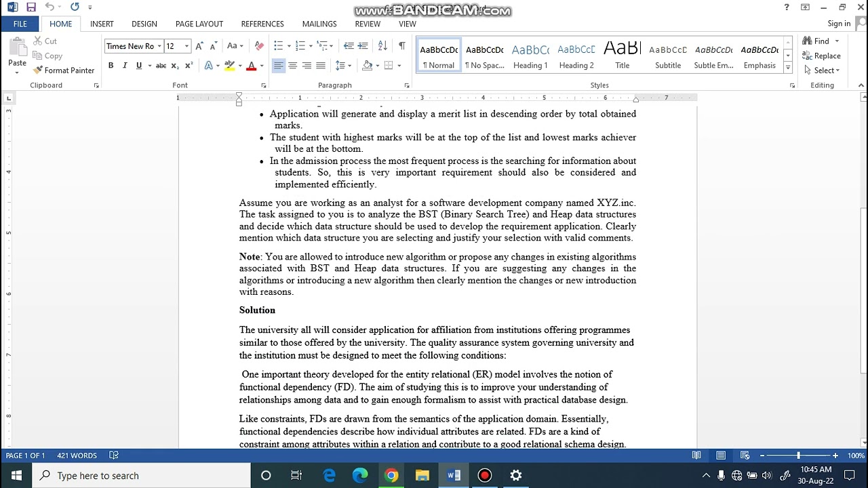Open the FILE tab

(20, 24)
